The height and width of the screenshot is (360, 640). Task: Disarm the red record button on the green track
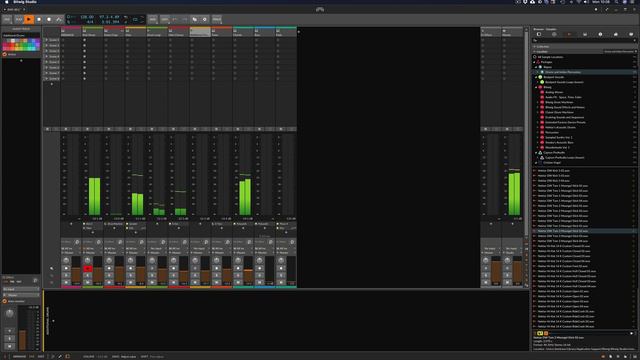click(x=87, y=269)
